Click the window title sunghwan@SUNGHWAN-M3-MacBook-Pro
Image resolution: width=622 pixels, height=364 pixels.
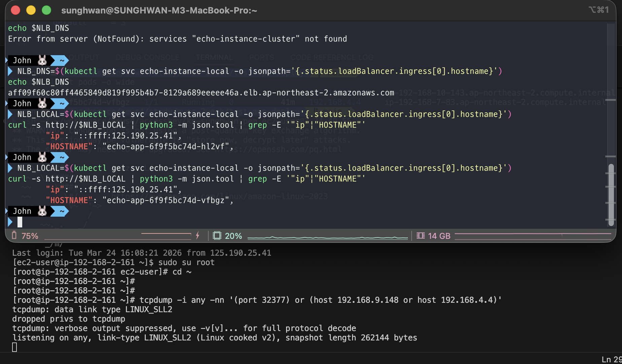[x=159, y=10]
